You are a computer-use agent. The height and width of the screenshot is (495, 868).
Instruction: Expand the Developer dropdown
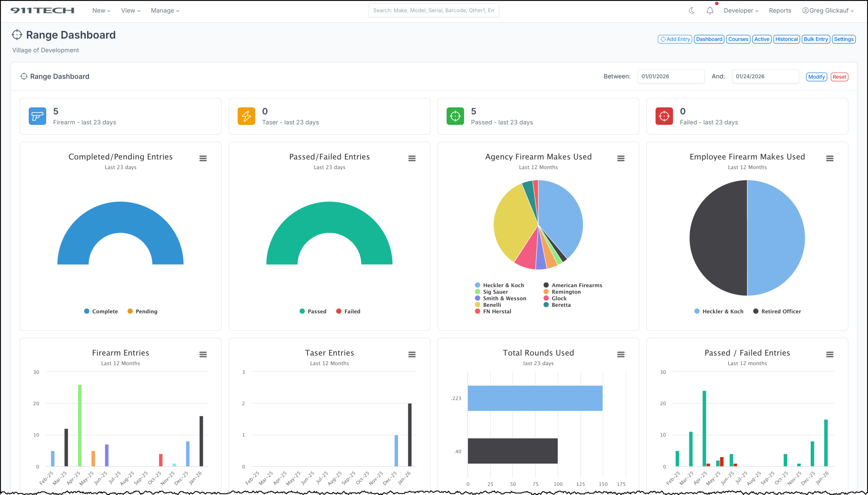[741, 11]
